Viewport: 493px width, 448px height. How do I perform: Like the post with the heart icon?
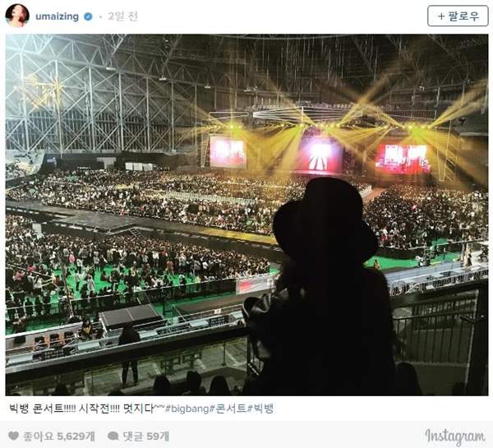[x=13, y=436]
